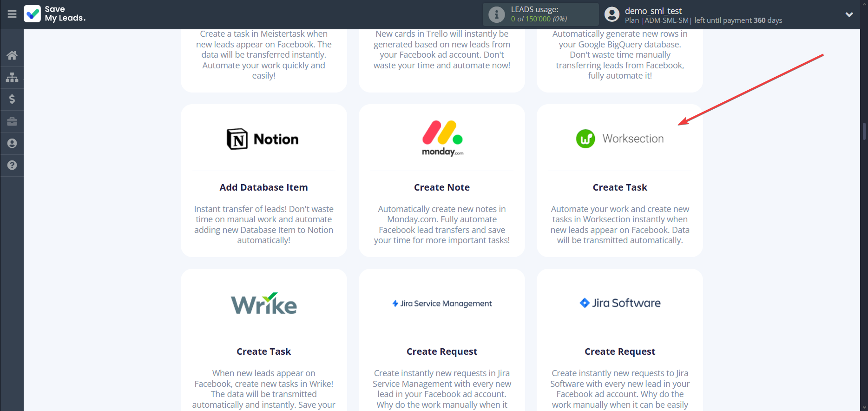Open help question mark icon
The width and height of the screenshot is (868, 411).
pos(12,165)
